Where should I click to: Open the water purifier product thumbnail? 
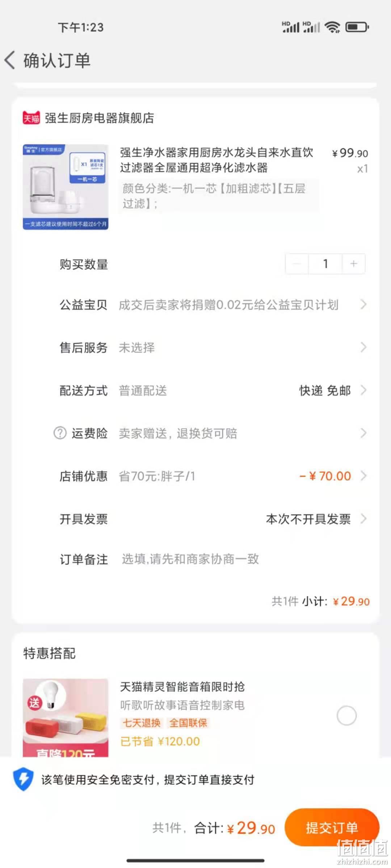(x=66, y=187)
